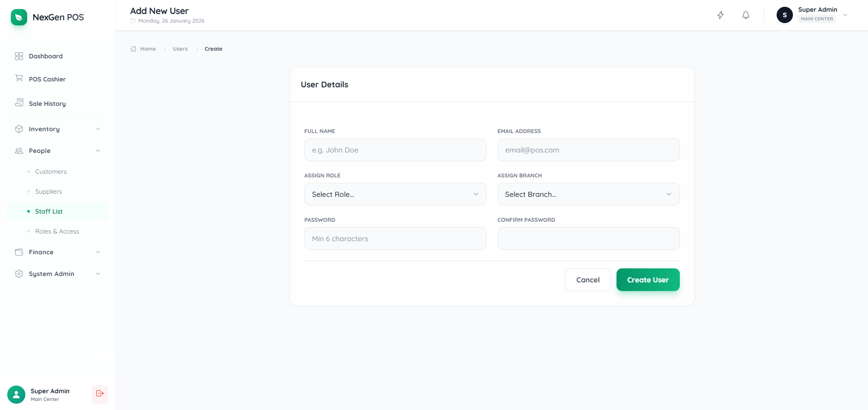Go to Roles & Access page
Image resolution: width=868 pixels, height=410 pixels.
click(57, 231)
